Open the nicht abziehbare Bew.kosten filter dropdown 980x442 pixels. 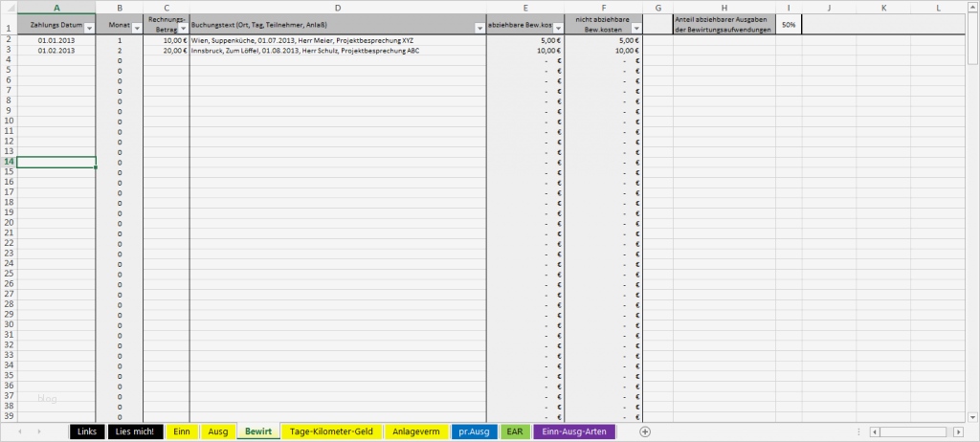pyautogui.click(x=636, y=29)
